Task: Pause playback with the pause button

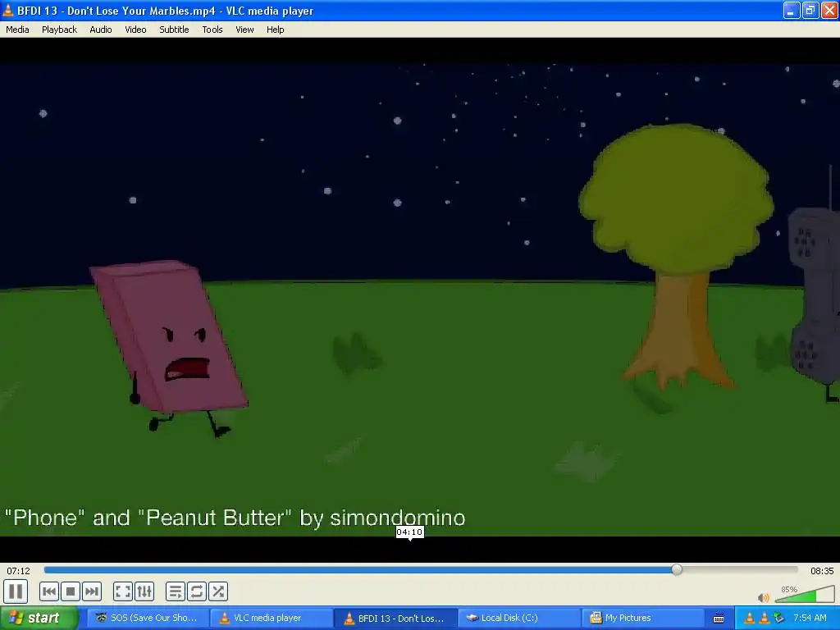Action: 16,591
